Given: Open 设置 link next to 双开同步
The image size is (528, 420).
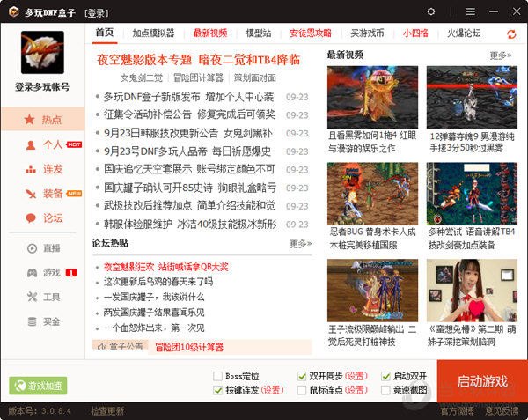Looking at the screenshot, I should pyautogui.click(x=356, y=376).
